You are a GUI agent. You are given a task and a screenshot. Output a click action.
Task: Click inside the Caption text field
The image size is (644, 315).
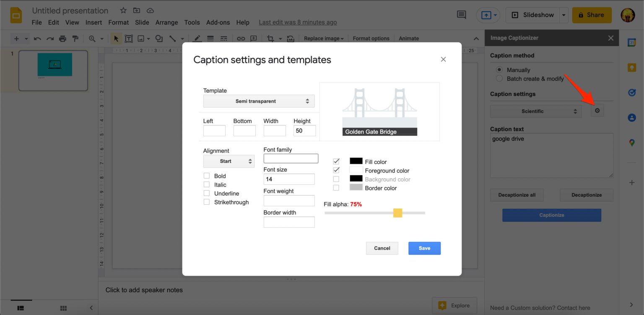coord(551,155)
